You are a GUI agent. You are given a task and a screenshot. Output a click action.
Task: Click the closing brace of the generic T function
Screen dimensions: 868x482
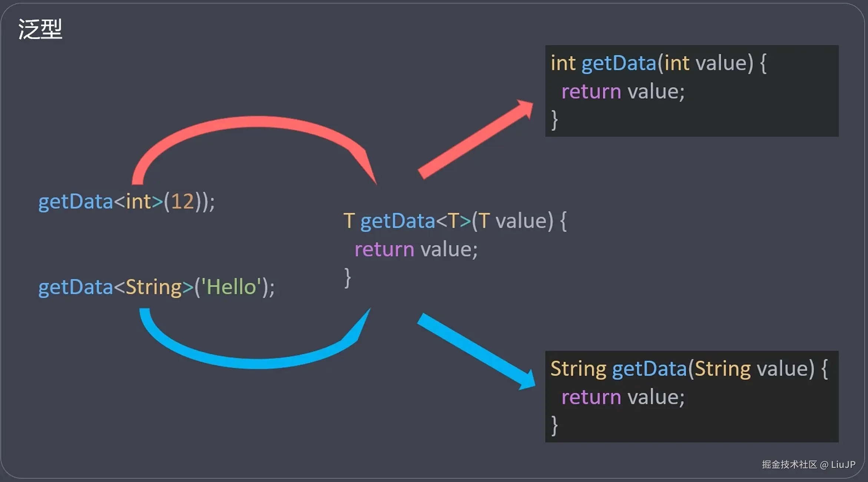(x=347, y=278)
